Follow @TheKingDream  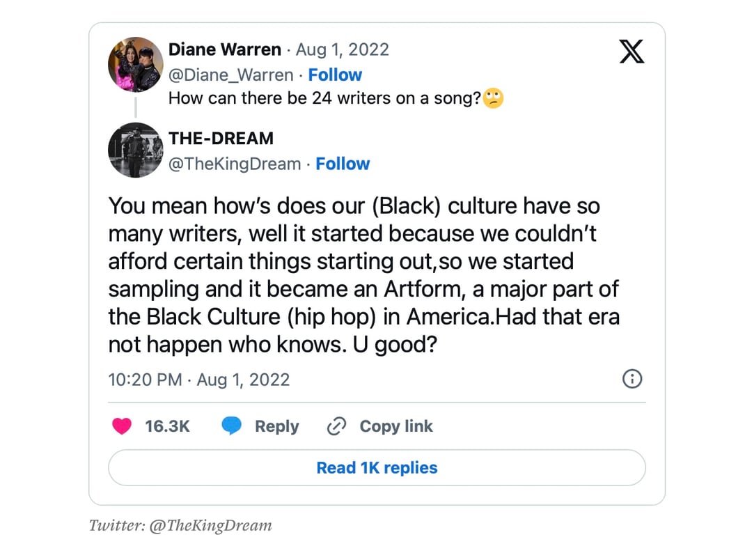point(343,164)
